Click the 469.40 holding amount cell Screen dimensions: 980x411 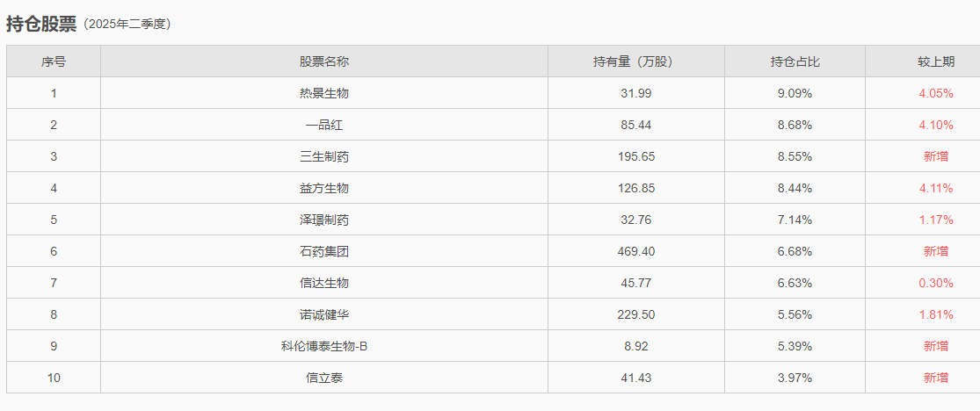(636, 251)
